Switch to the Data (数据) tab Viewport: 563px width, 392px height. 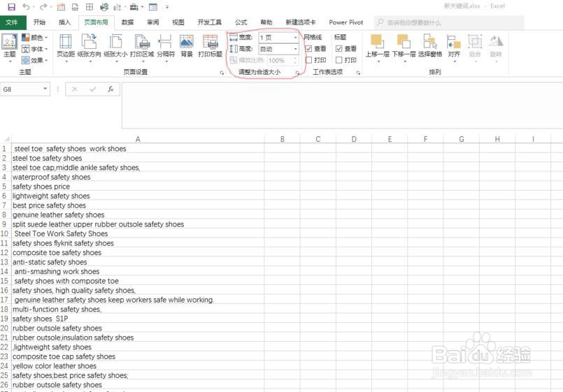point(127,22)
